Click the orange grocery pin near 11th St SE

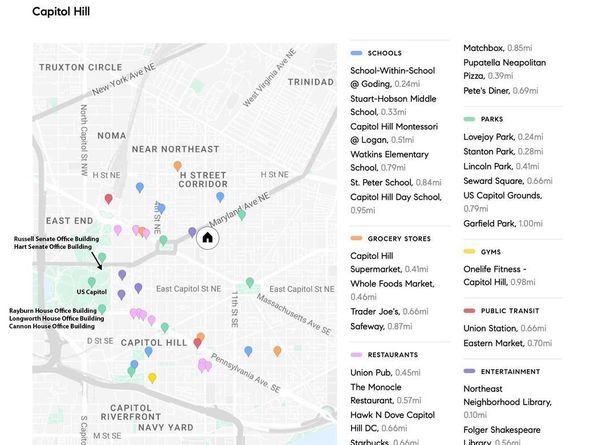(277, 351)
